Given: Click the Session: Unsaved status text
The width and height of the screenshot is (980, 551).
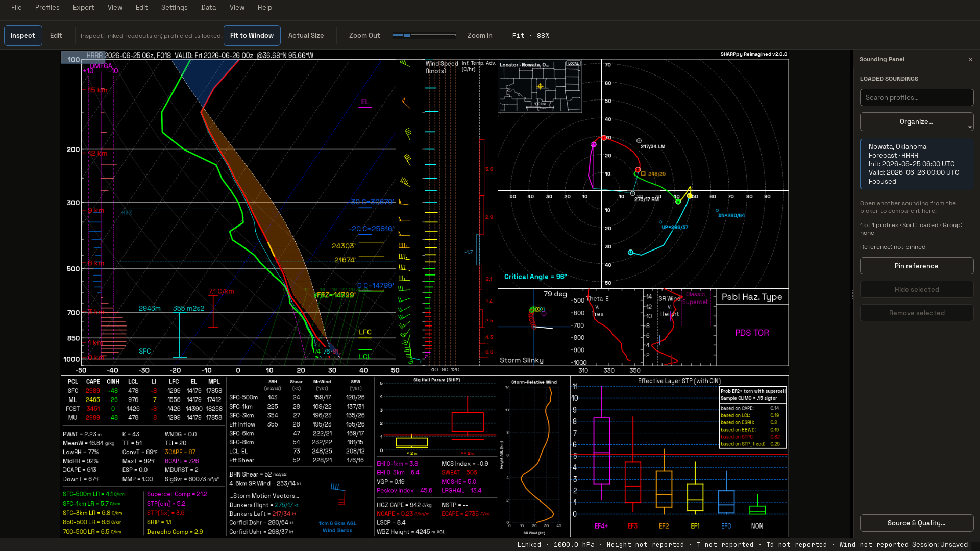Looking at the screenshot, I should [940, 544].
